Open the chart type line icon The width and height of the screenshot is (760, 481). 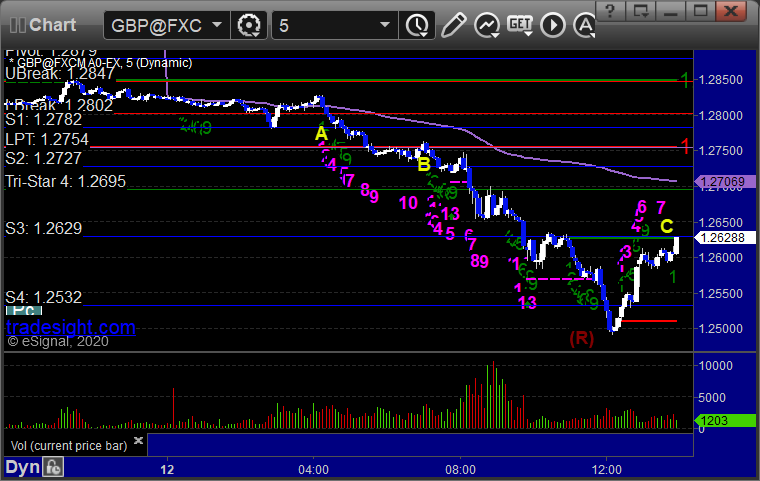coord(487,25)
